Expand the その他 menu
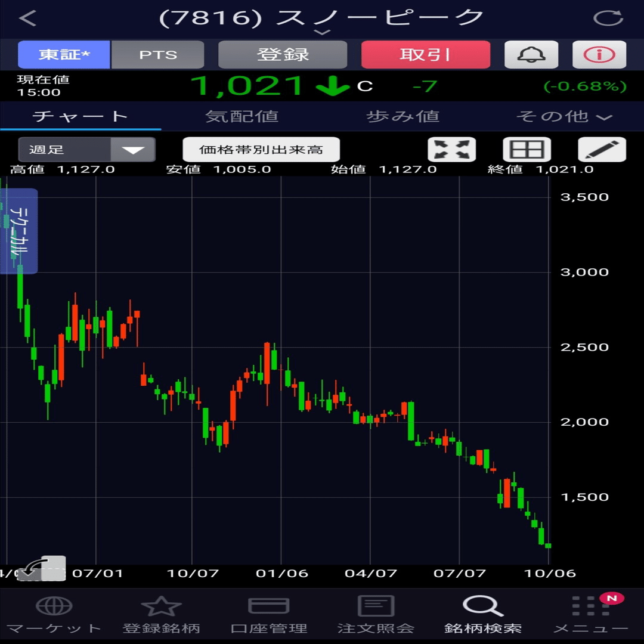The image size is (644, 644). (564, 117)
